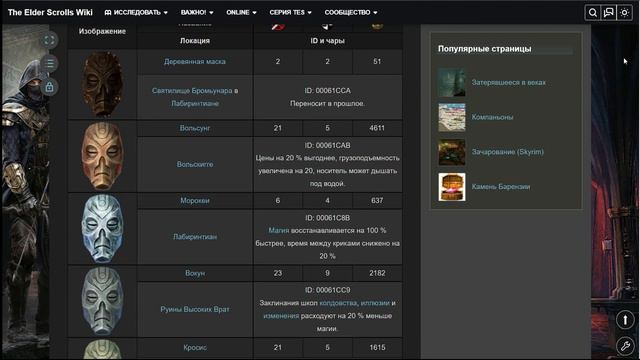
Task: Open The Elder Scrolls Wiki home logo
Action: tap(50, 12)
